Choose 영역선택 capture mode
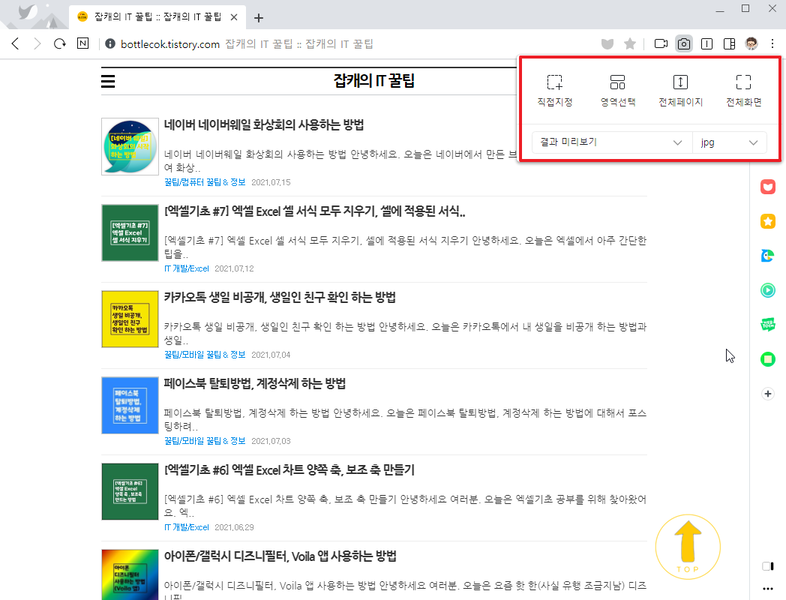This screenshot has width=786, height=600. [618, 90]
